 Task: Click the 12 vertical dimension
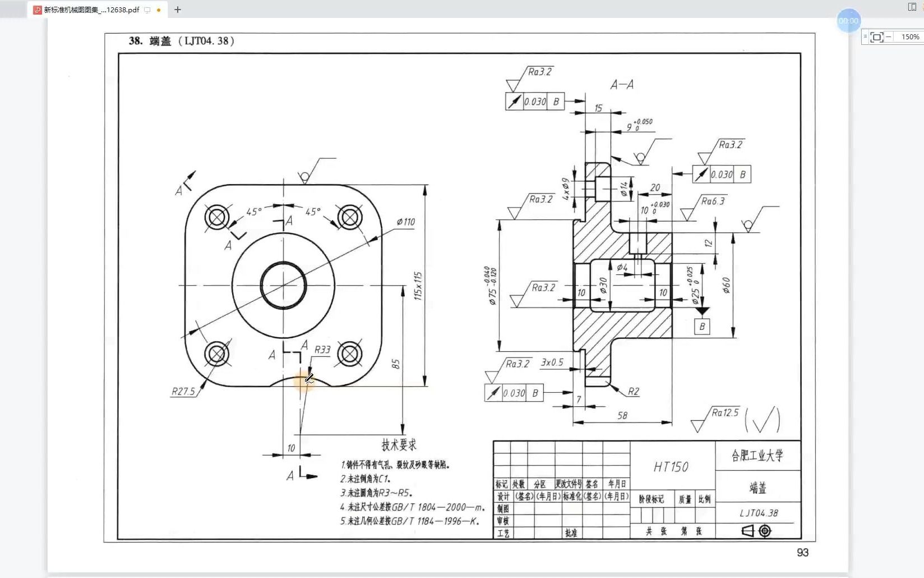[709, 244]
